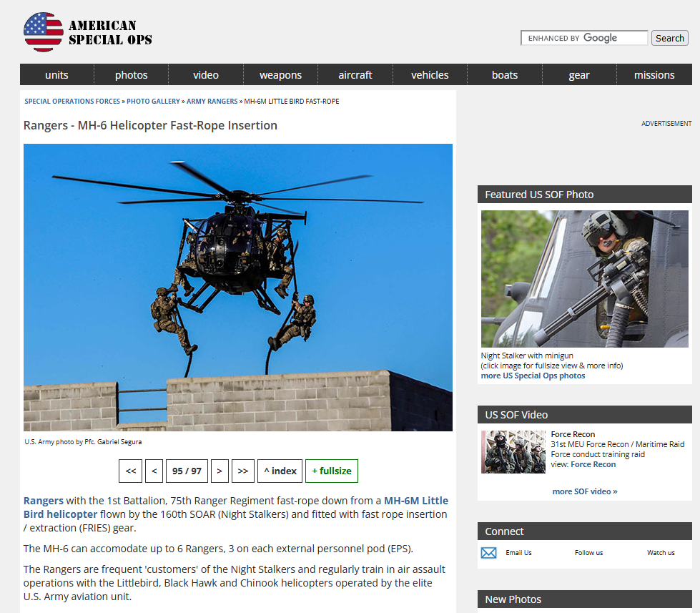Screen dimensions: 700x613
Task: Open the vehicles menu
Action: (430, 74)
